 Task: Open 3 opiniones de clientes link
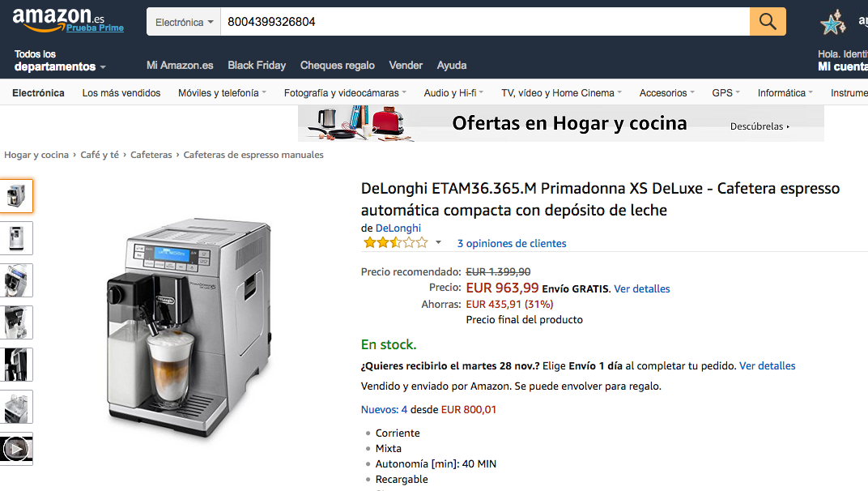click(511, 244)
